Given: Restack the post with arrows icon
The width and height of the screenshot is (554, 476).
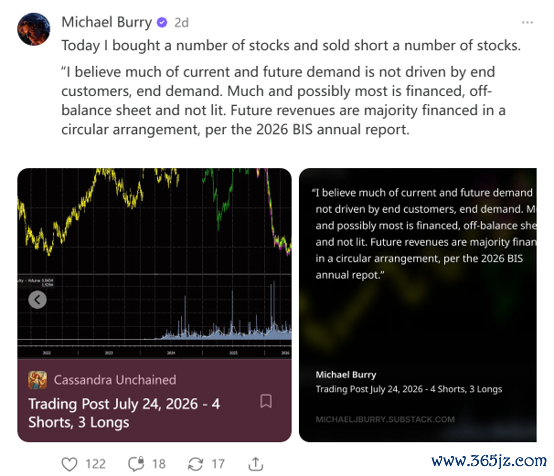Looking at the screenshot, I should [195, 464].
